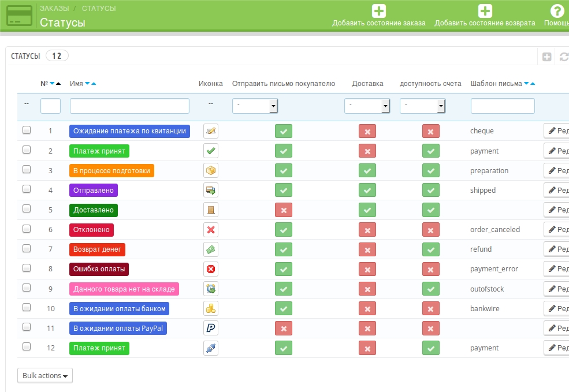
Task: Click the package box icon in row 3
Action: [211, 170]
